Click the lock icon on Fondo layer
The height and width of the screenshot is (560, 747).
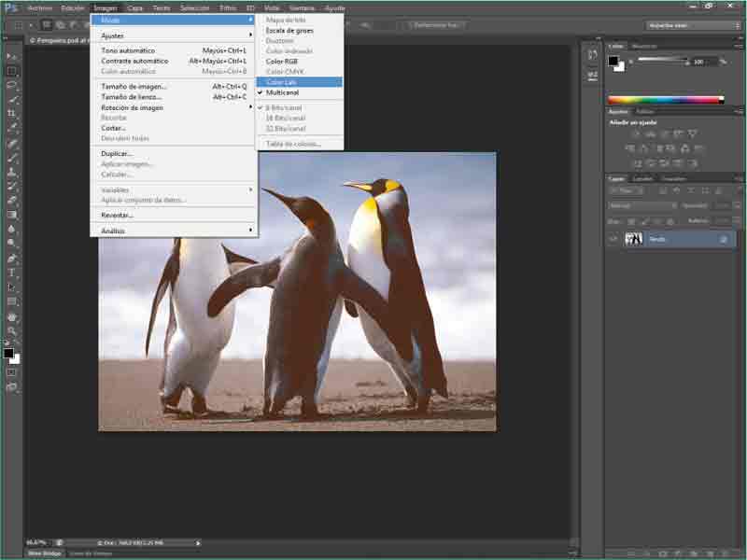(x=724, y=239)
